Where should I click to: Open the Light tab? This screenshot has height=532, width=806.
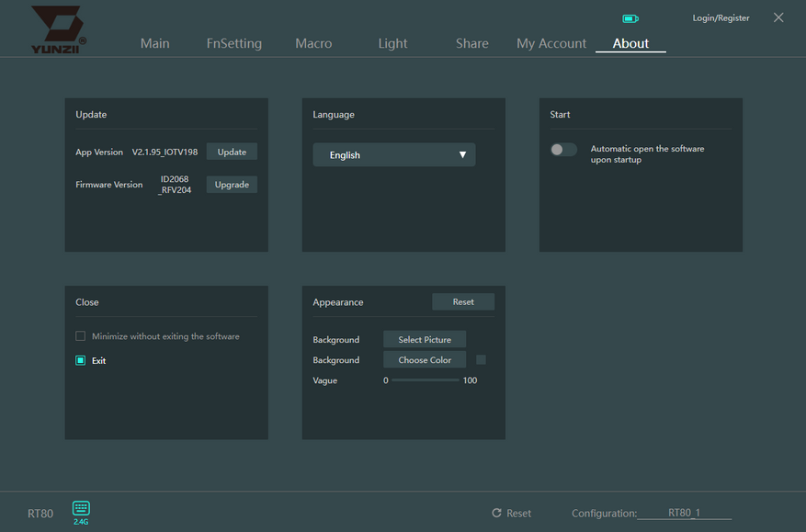(392, 43)
